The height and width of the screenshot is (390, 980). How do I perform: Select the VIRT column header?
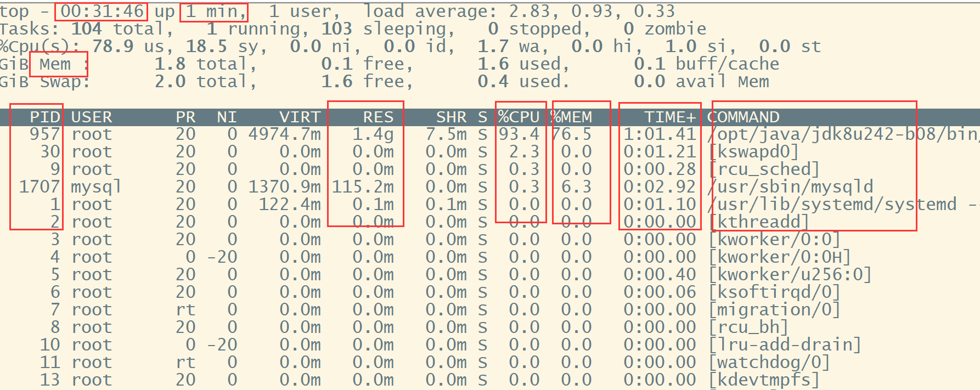pos(300,117)
